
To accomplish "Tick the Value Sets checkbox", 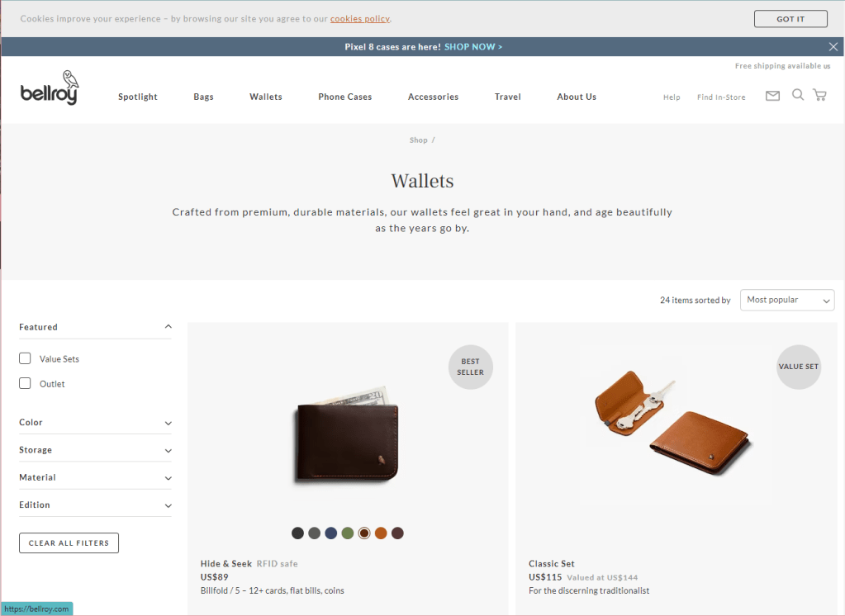I will pyautogui.click(x=25, y=358).
